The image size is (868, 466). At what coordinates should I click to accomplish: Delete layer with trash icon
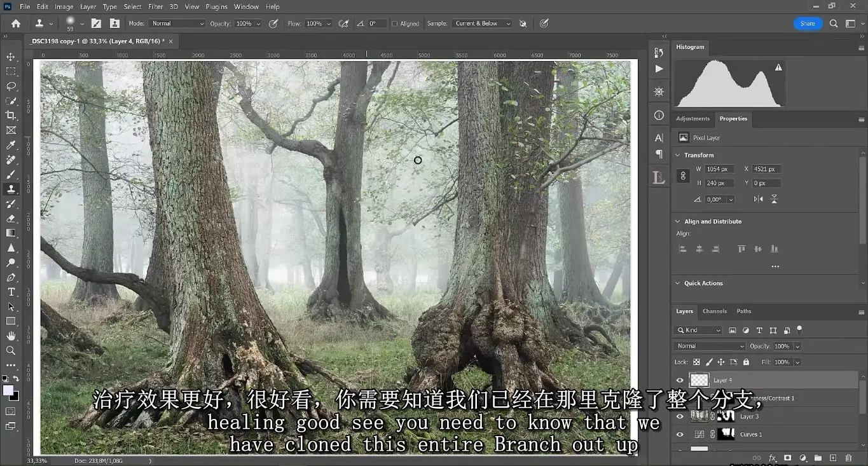(x=848, y=458)
